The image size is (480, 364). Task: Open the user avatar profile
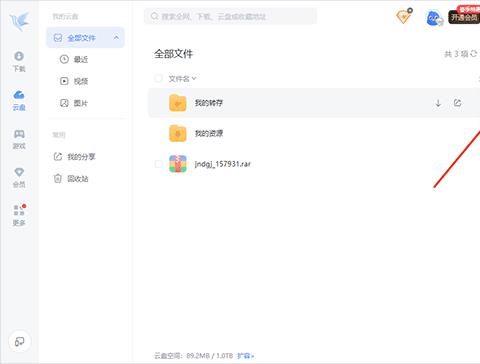434,18
